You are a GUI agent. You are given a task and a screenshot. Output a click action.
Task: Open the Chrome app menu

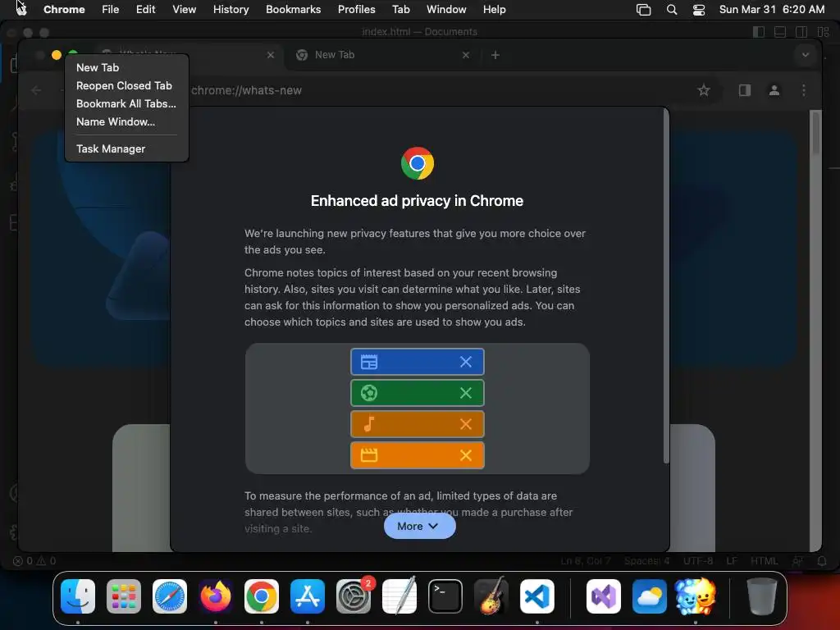pos(64,9)
